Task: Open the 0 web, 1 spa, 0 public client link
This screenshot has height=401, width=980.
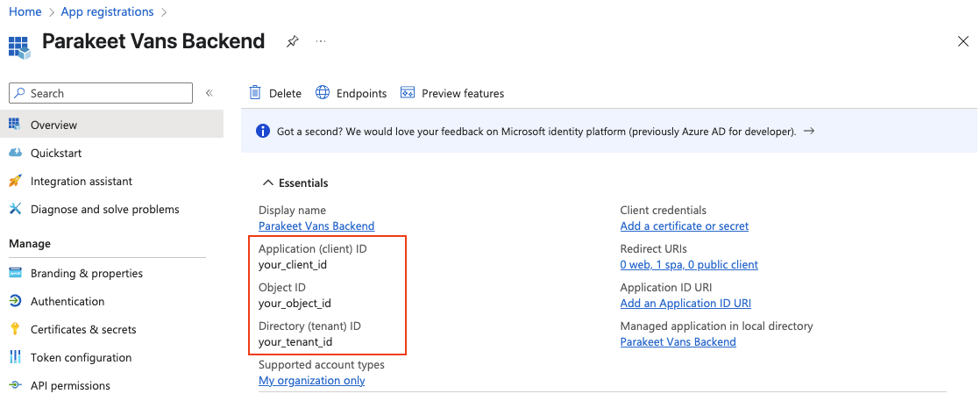Action: (689, 265)
